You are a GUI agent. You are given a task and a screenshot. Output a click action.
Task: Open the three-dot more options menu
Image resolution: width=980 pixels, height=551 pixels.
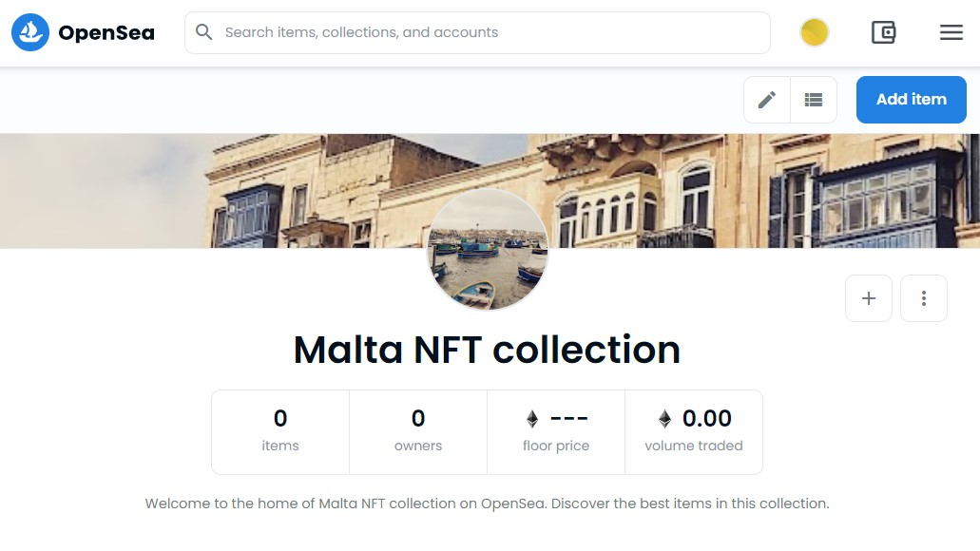[923, 298]
